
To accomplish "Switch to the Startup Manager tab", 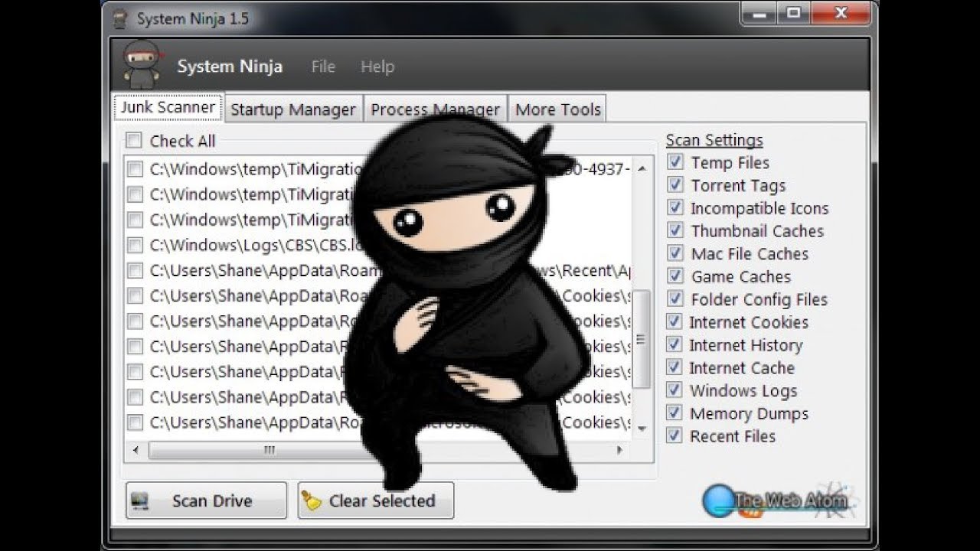I will 293,109.
